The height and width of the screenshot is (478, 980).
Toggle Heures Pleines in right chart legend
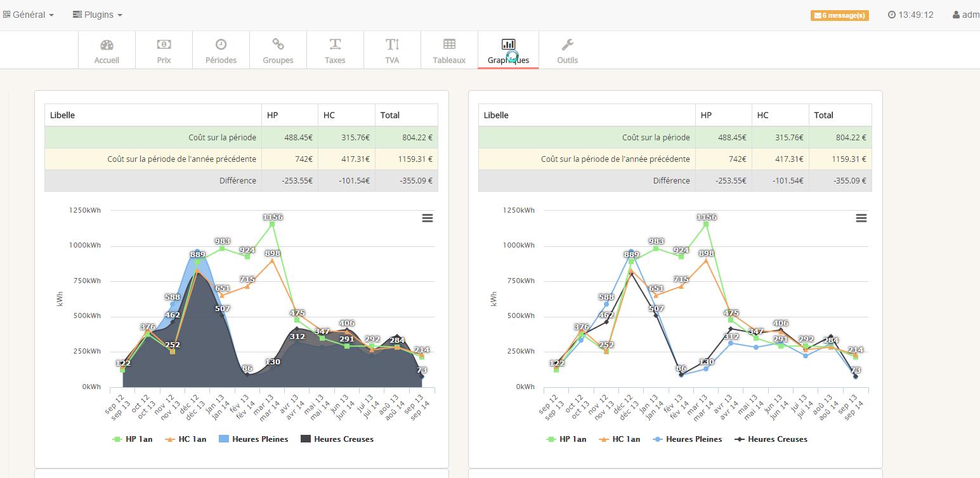pos(688,439)
